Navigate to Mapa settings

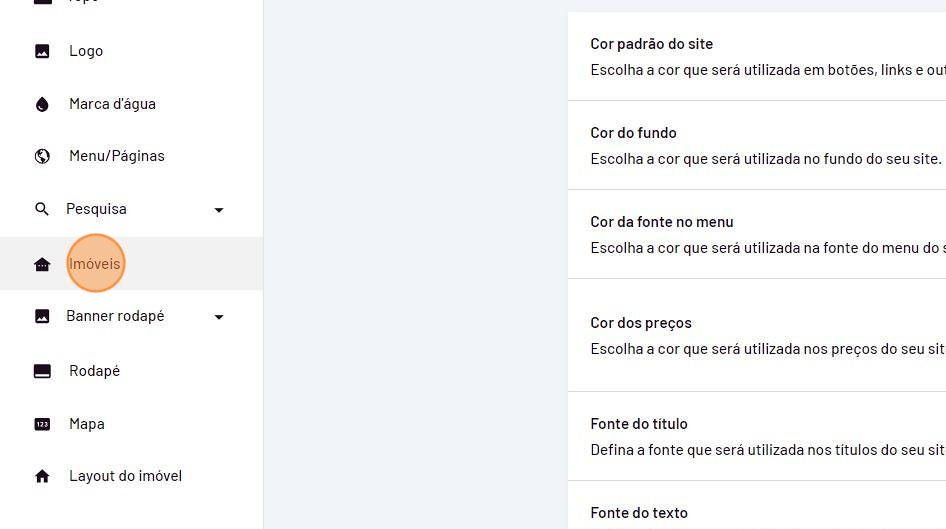point(87,424)
